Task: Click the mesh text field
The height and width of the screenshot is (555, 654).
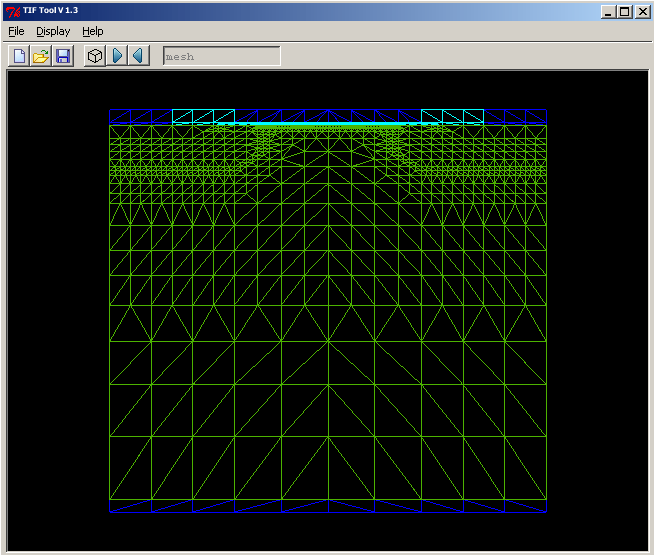Action: coord(222,56)
